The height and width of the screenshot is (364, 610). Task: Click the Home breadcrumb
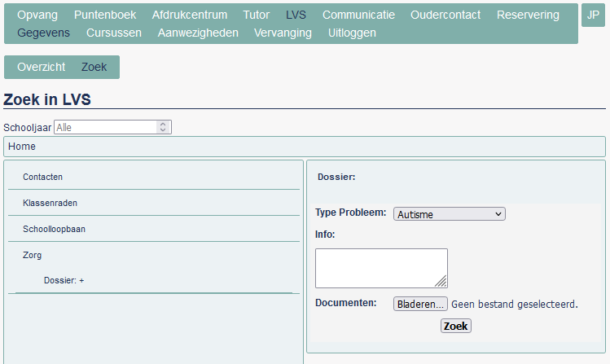coord(22,147)
